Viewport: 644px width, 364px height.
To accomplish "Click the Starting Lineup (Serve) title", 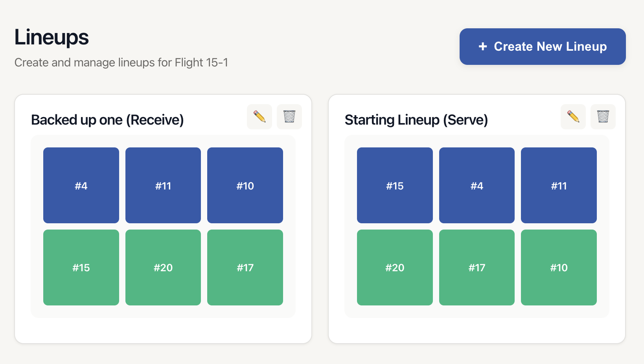I will coord(416,119).
